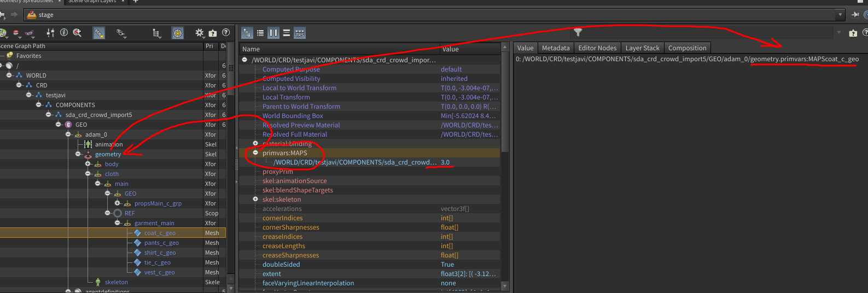Toggle the two-column layout icon
868x293 pixels.
pos(273,33)
